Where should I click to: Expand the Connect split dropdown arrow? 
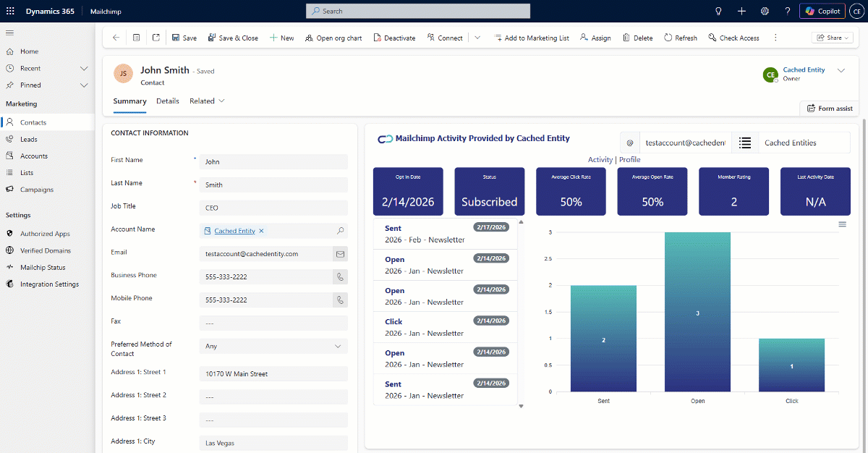(477, 38)
